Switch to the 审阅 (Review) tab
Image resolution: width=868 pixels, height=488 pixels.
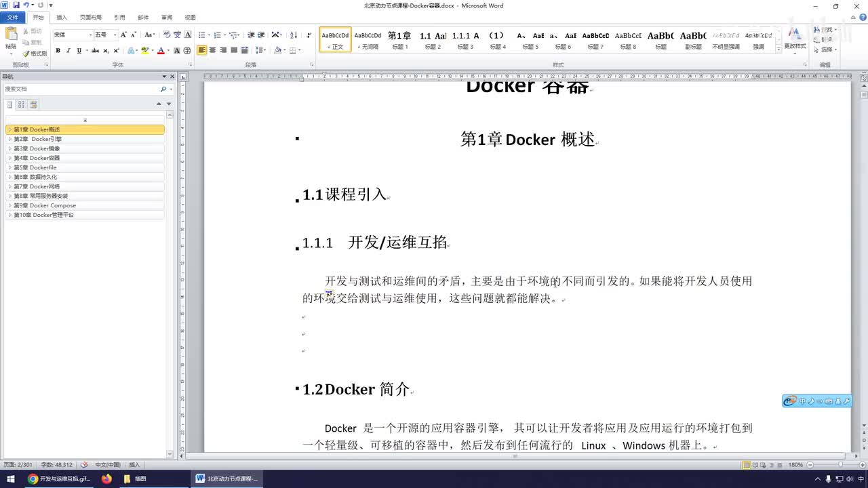(x=167, y=17)
